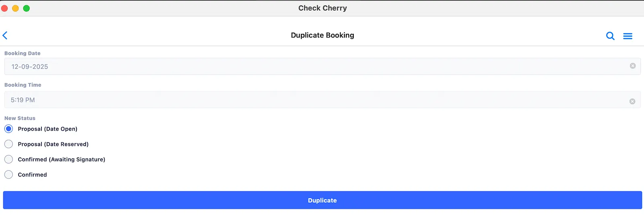This screenshot has height=220, width=644.
Task: Click the Confirmed label text
Action: click(x=32, y=175)
